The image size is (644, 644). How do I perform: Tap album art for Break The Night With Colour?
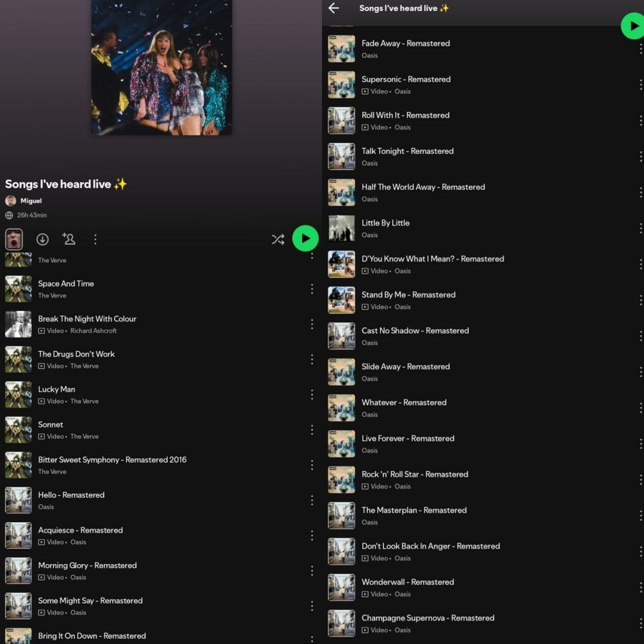click(18, 325)
